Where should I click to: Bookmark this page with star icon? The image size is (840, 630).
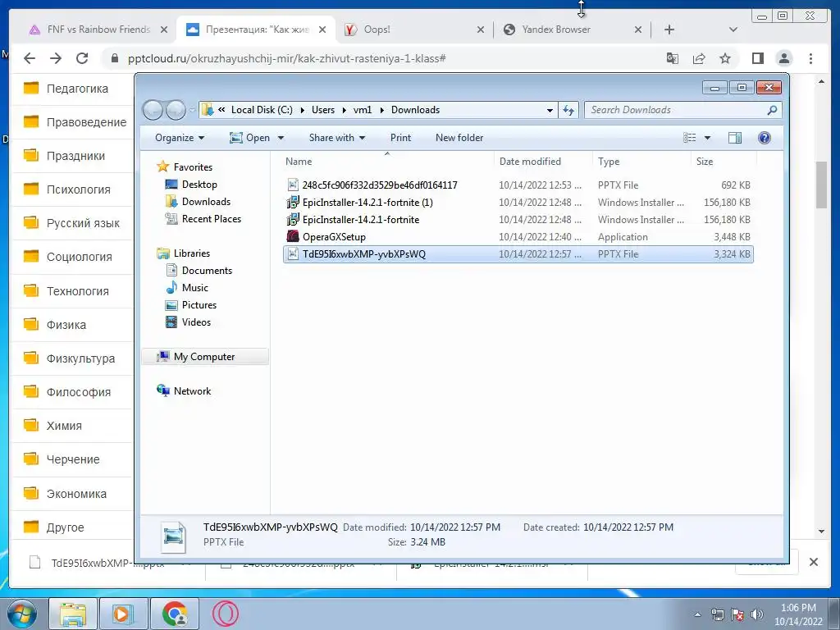click(x=725, y=58)
